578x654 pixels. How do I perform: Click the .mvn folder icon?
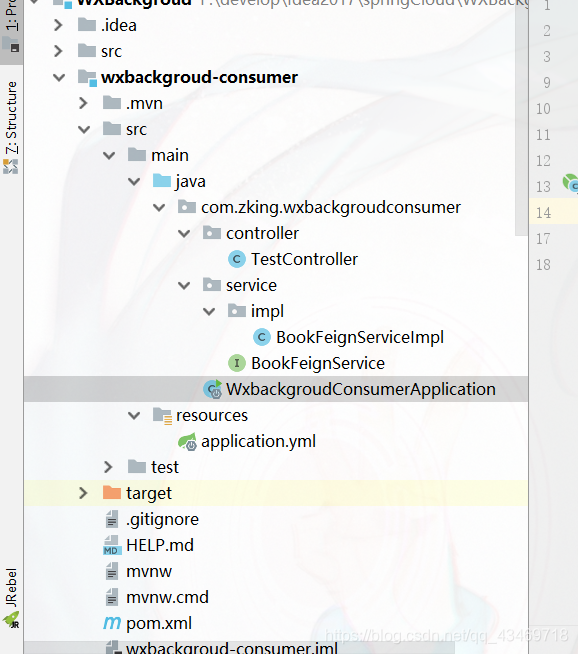112,102
